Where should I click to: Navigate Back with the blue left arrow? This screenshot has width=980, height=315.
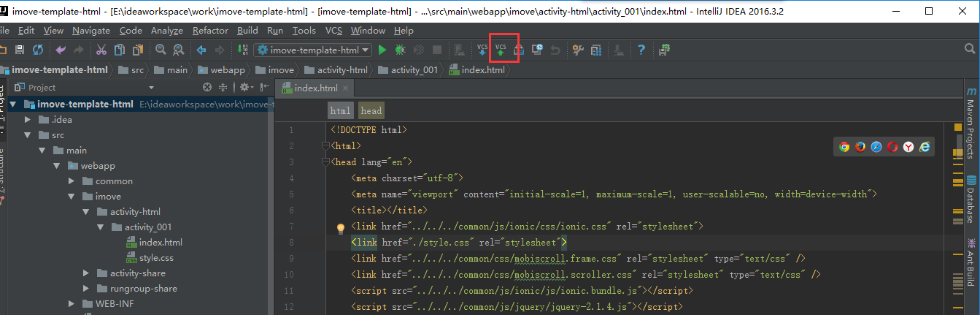pos(201,50)
